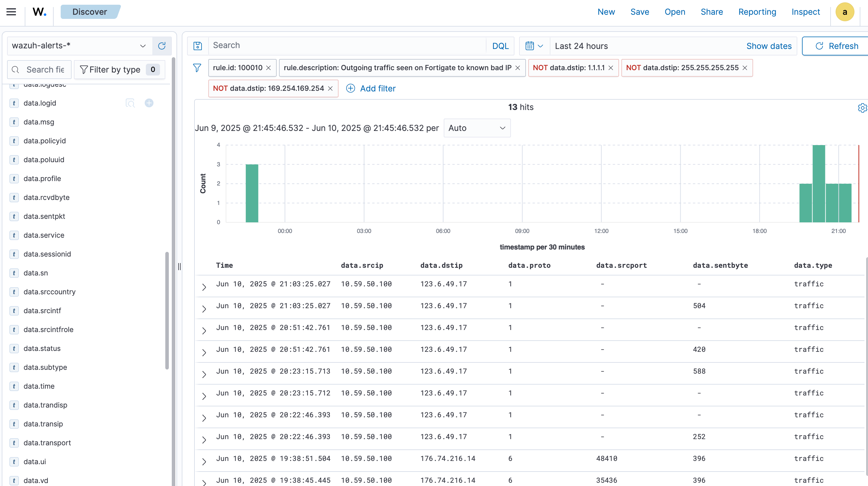This screenshot has height=486, width=868.
Task: Reload the wazuh-alerts index pattern
Action: tap(162, 46)
